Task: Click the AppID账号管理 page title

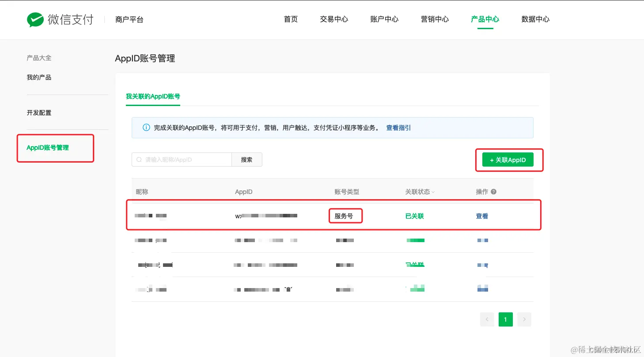Action: tap(145, 58)
